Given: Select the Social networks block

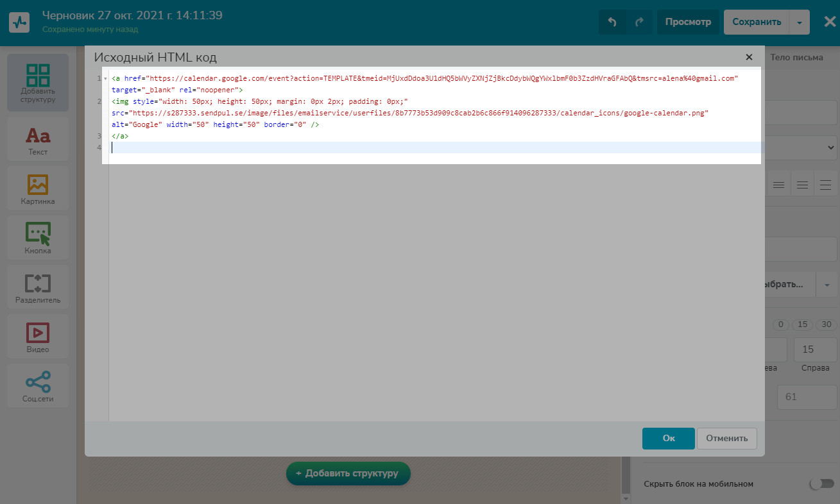Looking at the screenshot, I should tap(38, 387).
